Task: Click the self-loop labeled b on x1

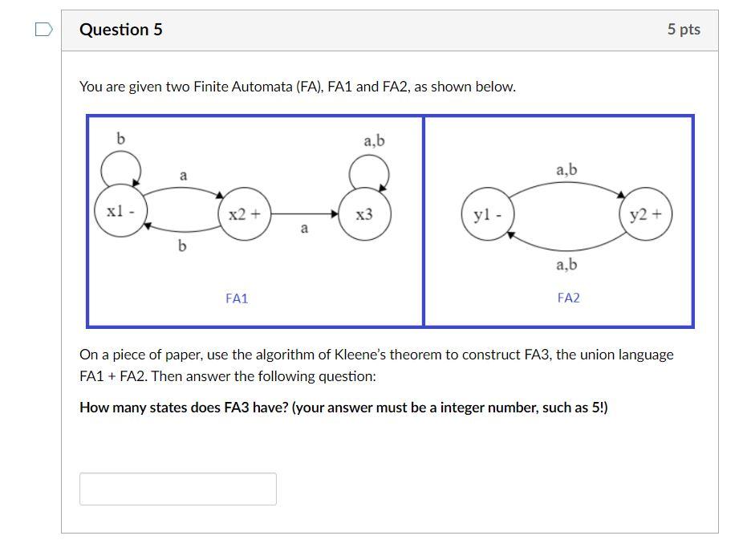Action: pyautogui.click(x=122, y=162)
